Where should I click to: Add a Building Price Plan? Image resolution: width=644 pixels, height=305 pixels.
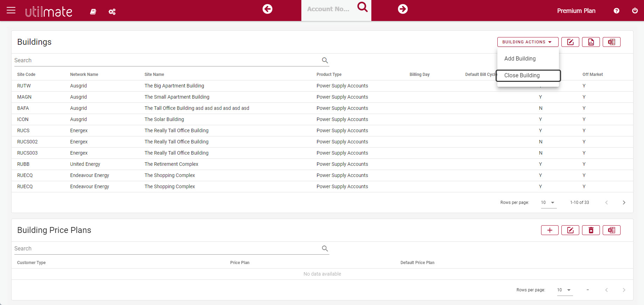pyautogui.click(x=550, y=230)
